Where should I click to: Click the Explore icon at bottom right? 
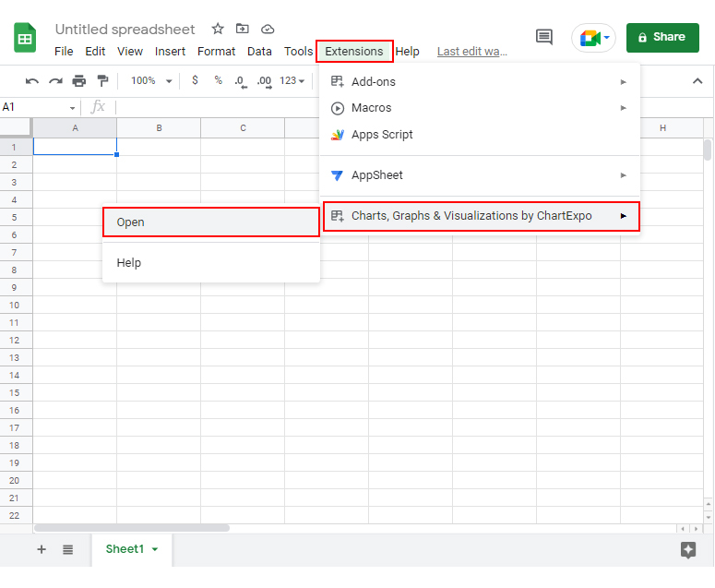(x=688, y=549)
